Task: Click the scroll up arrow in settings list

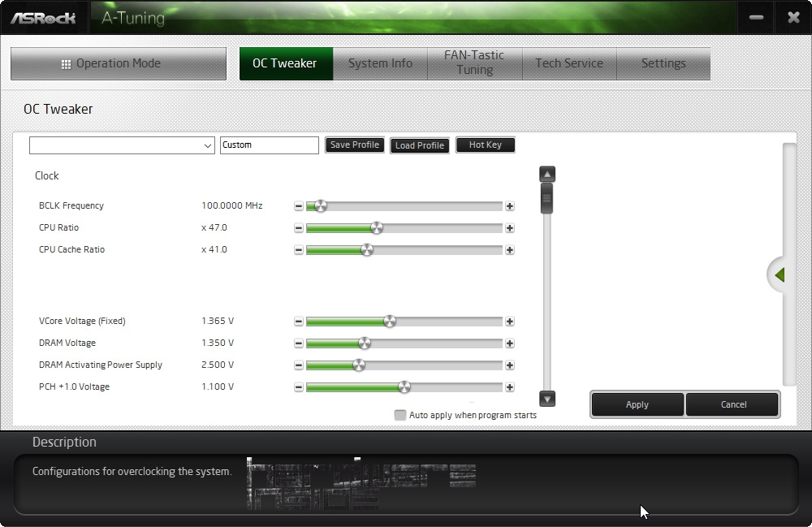Action: point(546,174)
